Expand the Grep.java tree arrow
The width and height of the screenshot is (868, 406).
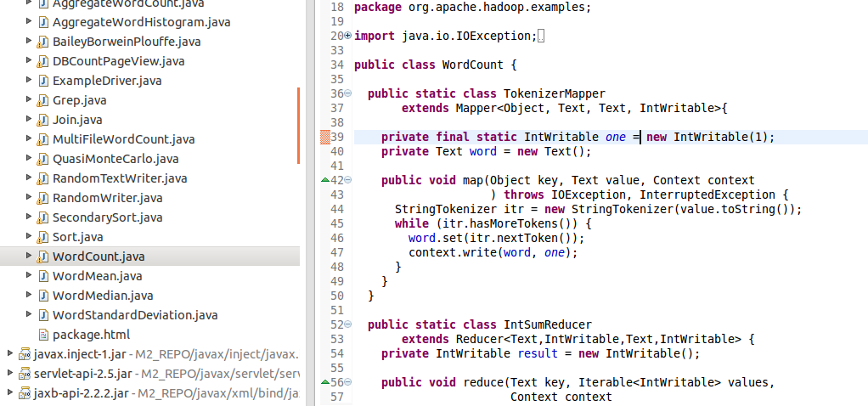pyautogui.click(x=29, y=100)
